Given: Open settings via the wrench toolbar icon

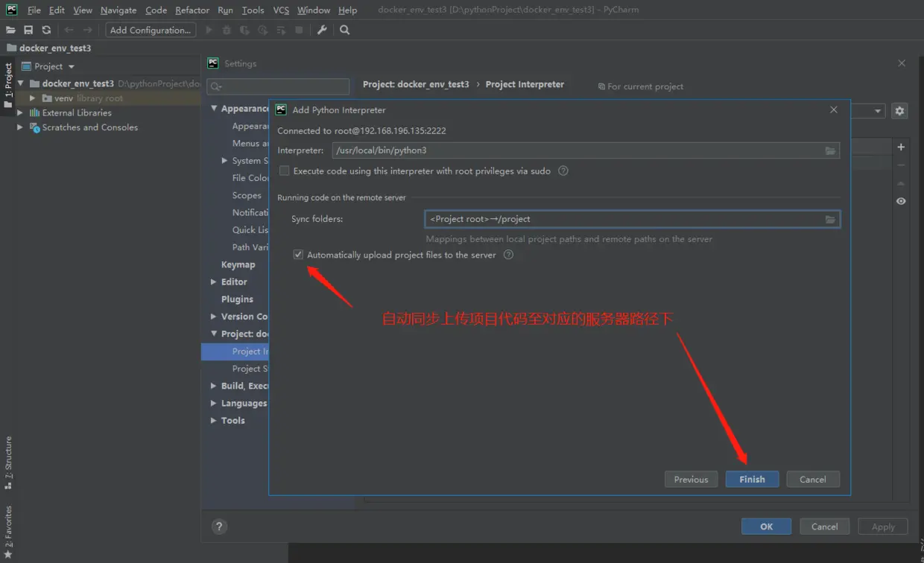Looking at the screenshot, I should 322,30.
